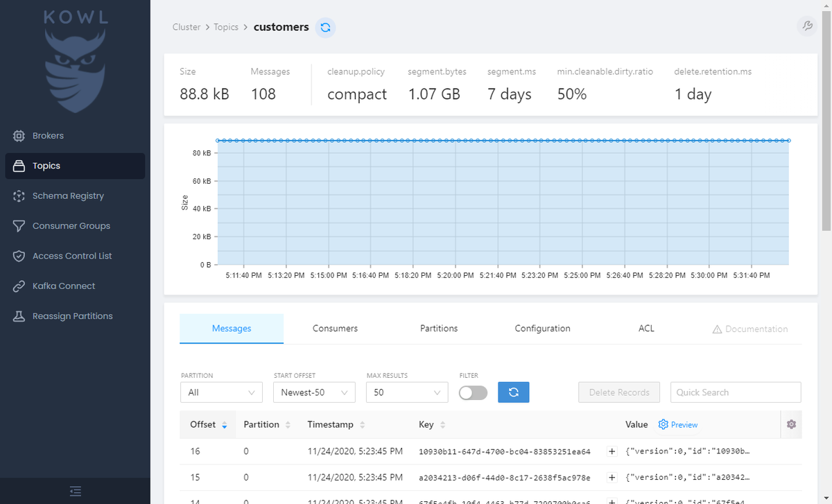The image size is (832, 504).
Task: Switch to the Consumers tab
Action: 335,329
